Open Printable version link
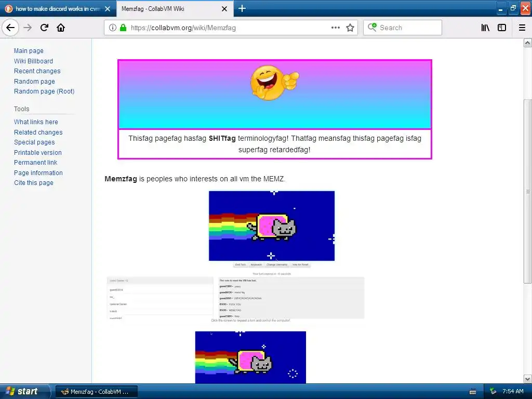 (x=37, y=153)
